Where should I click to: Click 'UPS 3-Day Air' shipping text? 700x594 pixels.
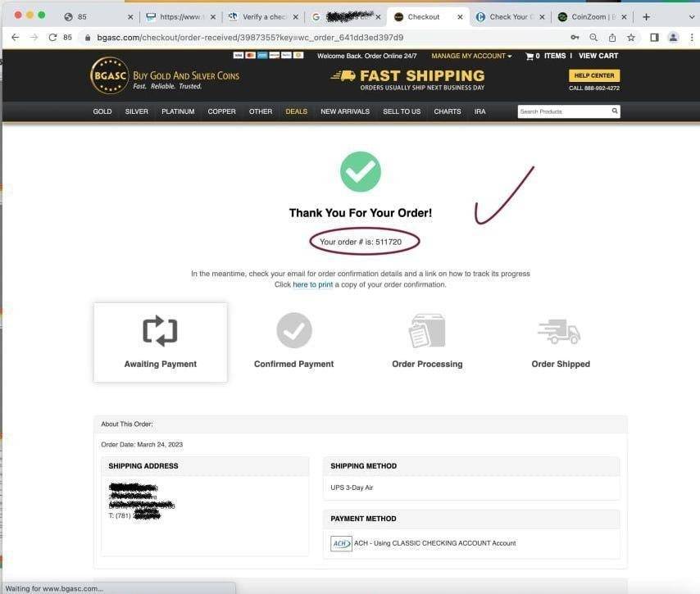tap(352, 487)
